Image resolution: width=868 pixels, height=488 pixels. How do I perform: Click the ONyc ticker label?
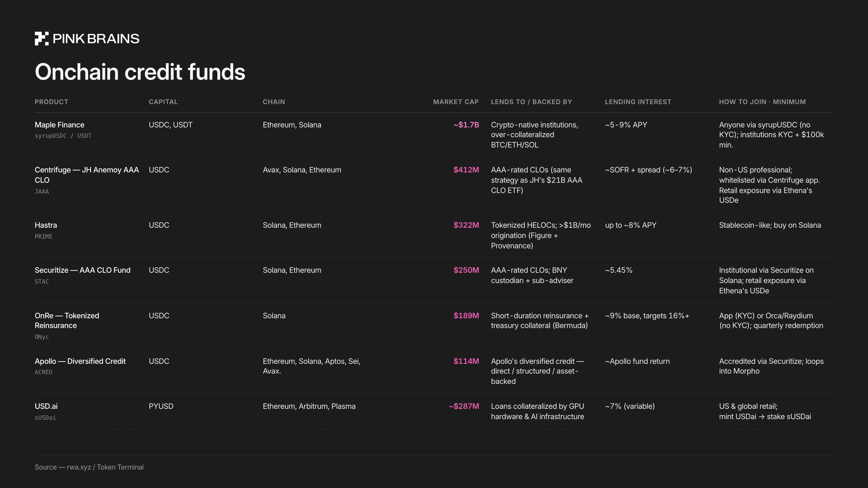tap(42, 337)
